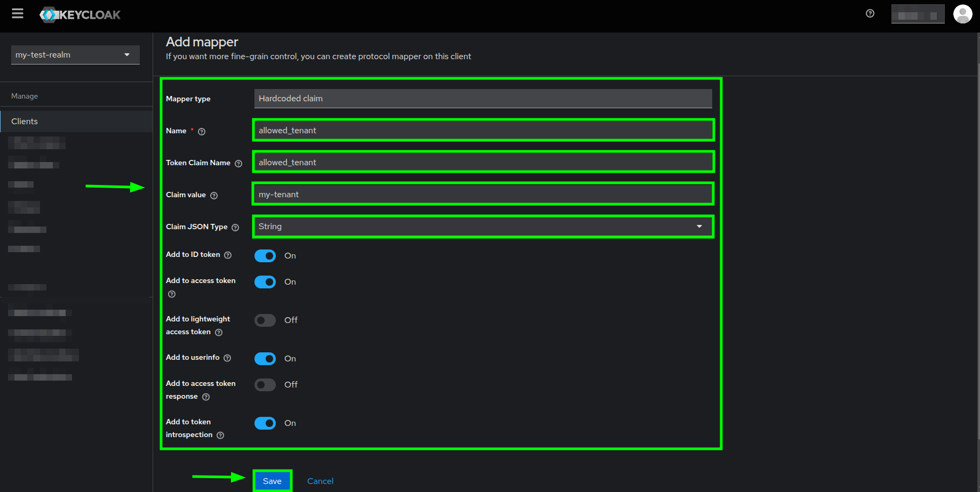Click the Keycloak logo
The image size is (980, 492).
[x=79, y=14]
